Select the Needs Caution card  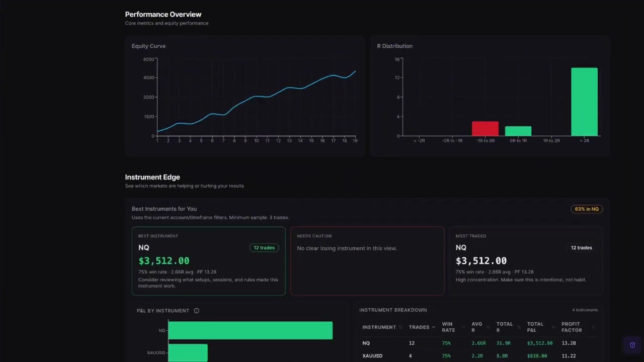(367, 261)
